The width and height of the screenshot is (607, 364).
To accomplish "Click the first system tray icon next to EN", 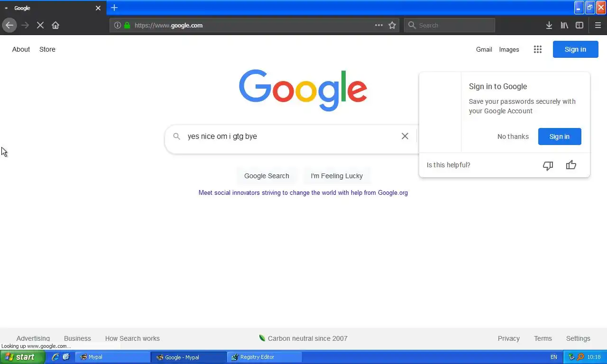I will click(571, 357).
